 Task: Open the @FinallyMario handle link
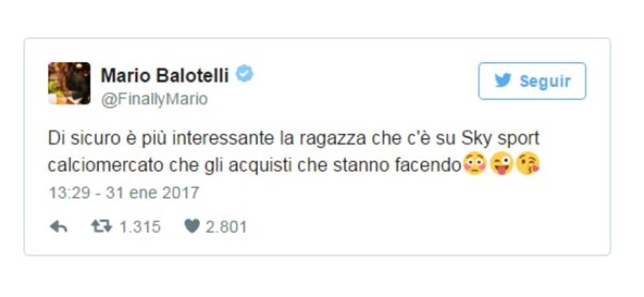(154, 99)
